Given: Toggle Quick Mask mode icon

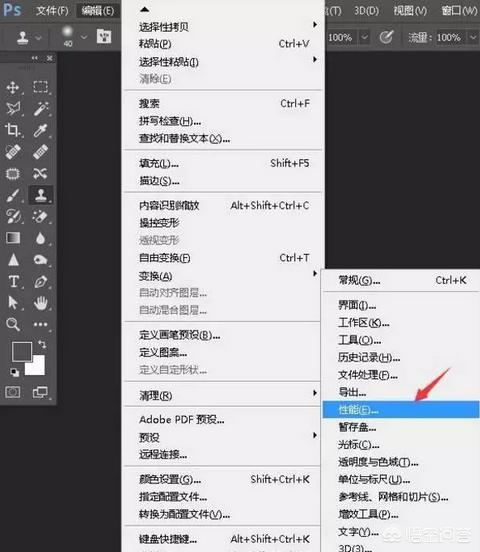Looking at the screenshot, I should pos(13,392).
